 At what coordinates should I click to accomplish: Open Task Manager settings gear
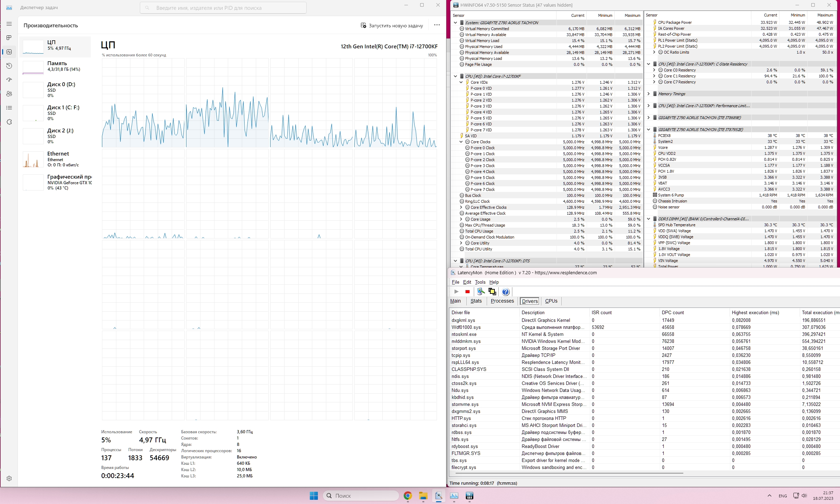[x=9, y=478]
